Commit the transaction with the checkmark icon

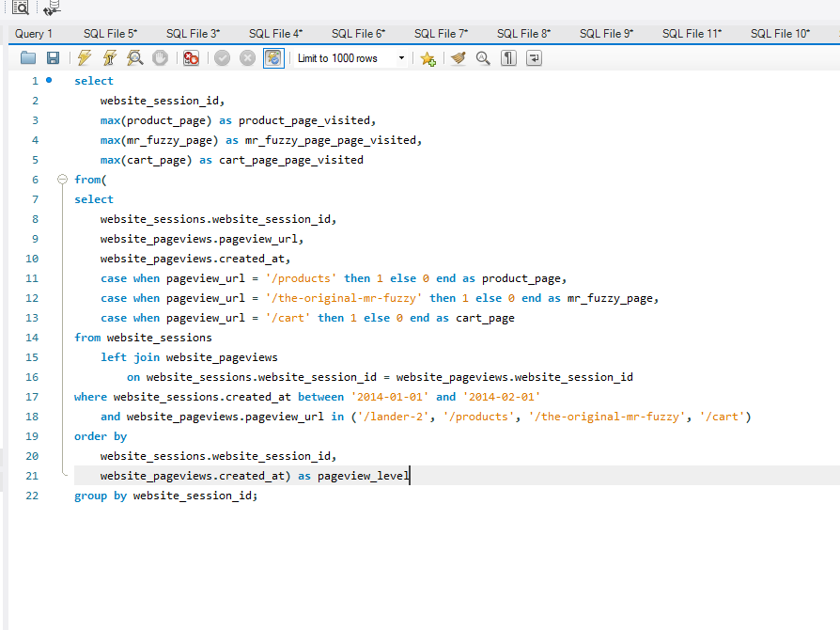(x=222, y=58)
